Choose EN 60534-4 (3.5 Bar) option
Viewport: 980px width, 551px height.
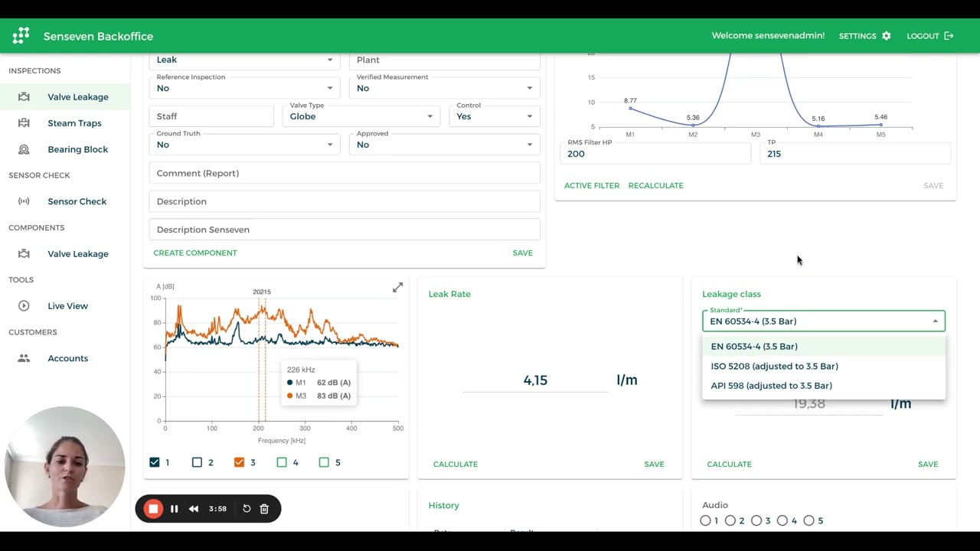pyautogui.click(x=824, y=347)
